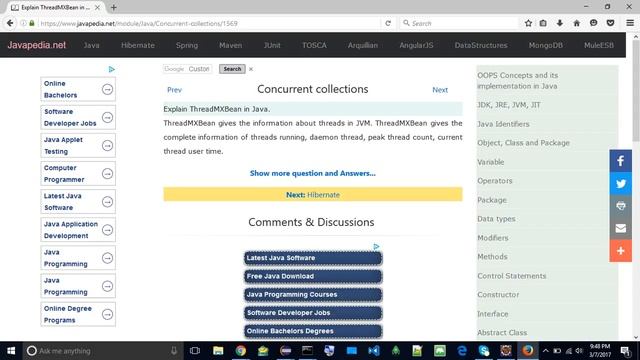Click the Javapedia.net logo link
Screen dimensions: 640x360
coord(36,45)
